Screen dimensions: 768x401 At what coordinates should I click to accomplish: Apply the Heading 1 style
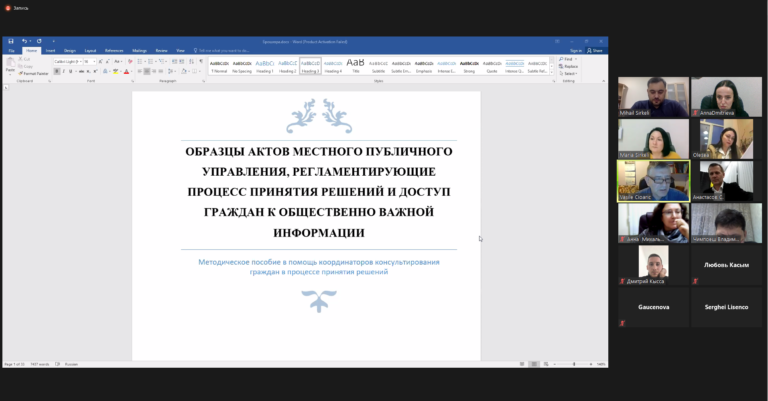265,66
